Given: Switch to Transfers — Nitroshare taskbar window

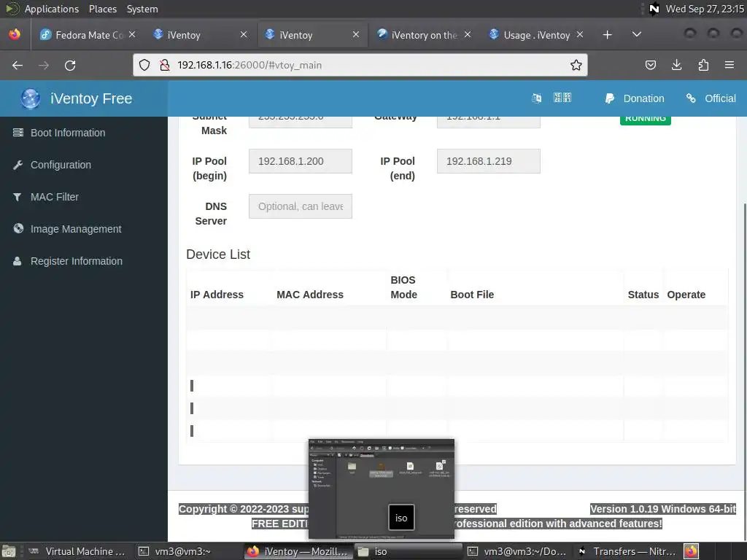Looking at the screenshot, I should click(x=627, y=551).
